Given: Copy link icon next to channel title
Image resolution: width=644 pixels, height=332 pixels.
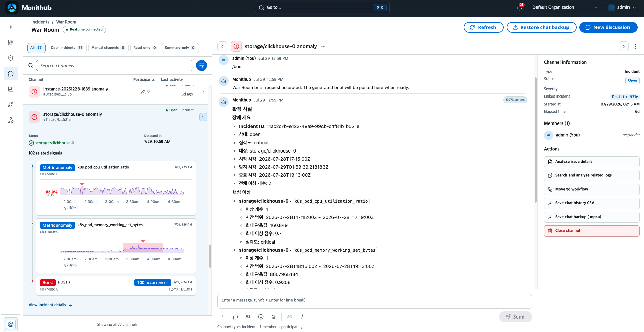Looking at the screenshot, I should [323, 46].
